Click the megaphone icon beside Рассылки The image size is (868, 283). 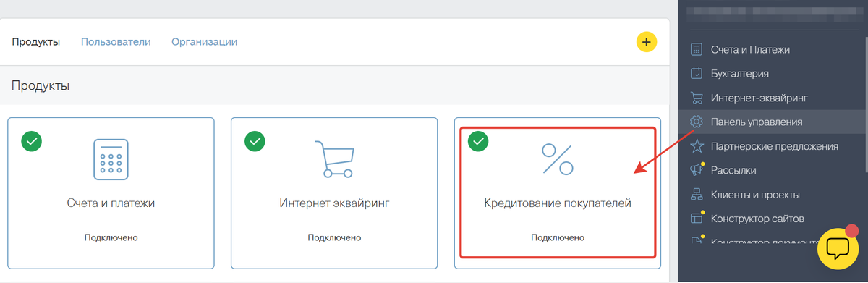[697, 170]
